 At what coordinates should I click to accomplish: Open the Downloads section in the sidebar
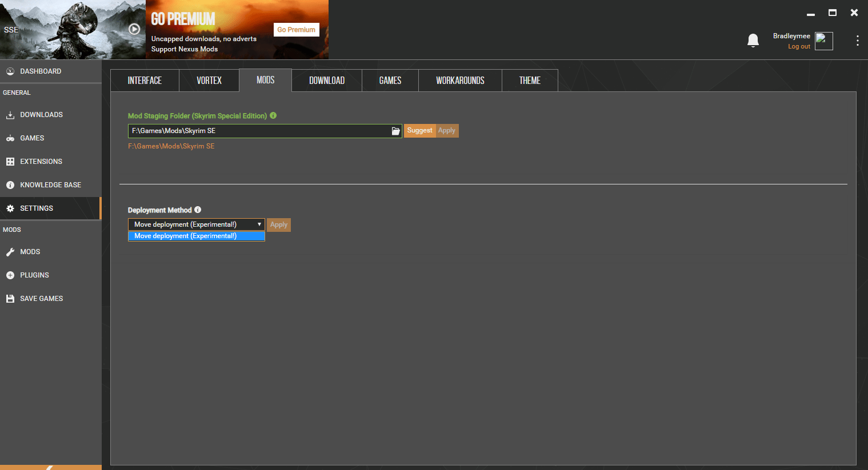point(40,114)
